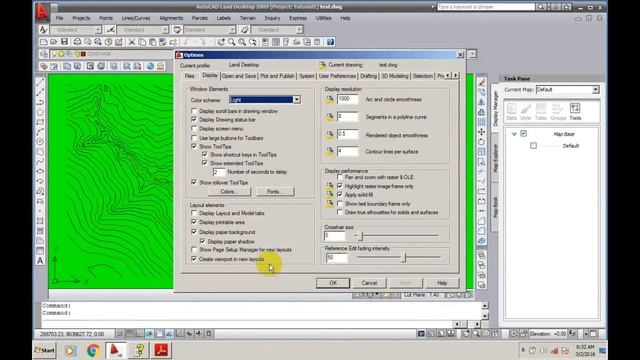The width and height of the screenshot is (640, 360).
Task: Click the Zoom Realtime magnifier toolbar icon
Action: [x=232, y=42]
